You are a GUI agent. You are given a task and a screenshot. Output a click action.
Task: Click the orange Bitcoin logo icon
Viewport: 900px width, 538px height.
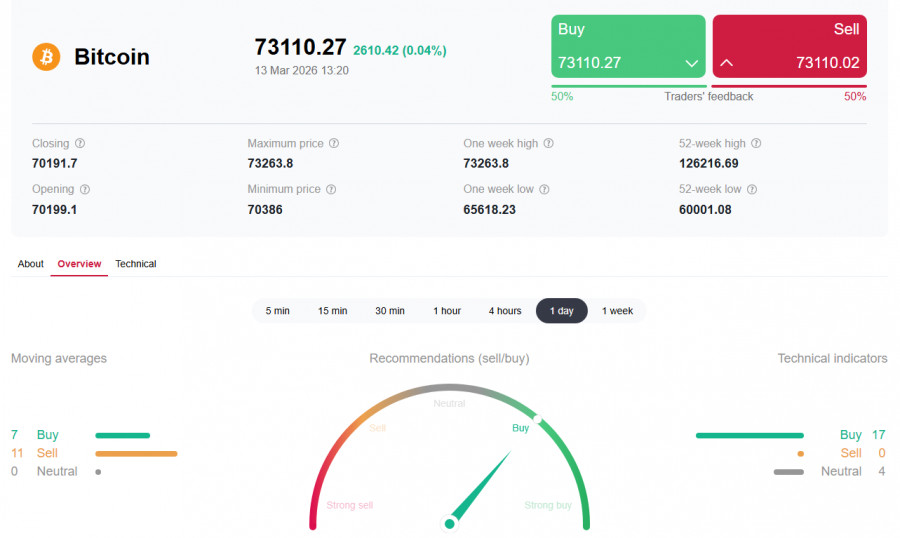click(x=46, y=57)
